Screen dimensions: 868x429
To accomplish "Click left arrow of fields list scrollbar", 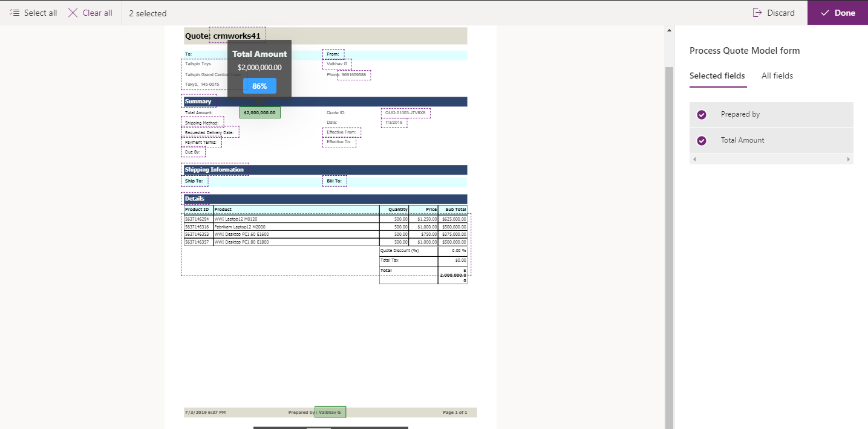I will click(694, 160).
